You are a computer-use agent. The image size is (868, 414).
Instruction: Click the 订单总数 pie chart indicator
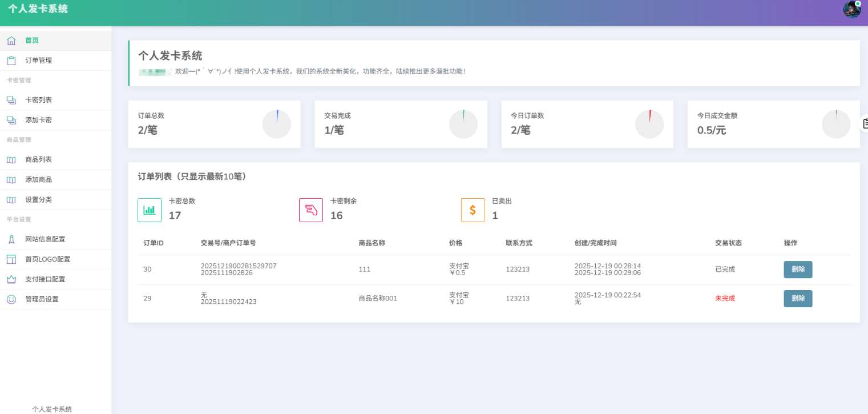[x=277, y=124]
